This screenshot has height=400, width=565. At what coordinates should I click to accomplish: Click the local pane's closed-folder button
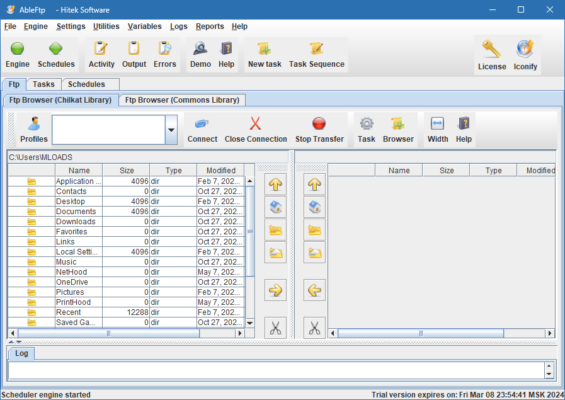(275, 230)
